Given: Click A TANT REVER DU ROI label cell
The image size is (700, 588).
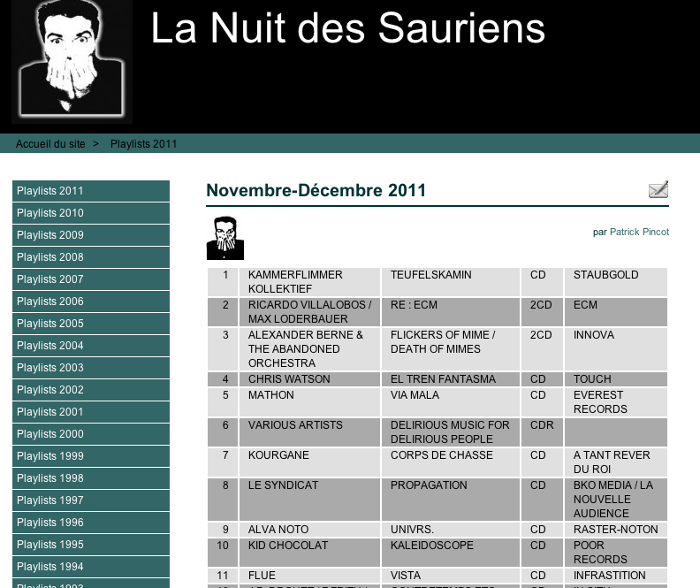Looking at the screenshot, I should pyautogui.click(x=616, y=462).
